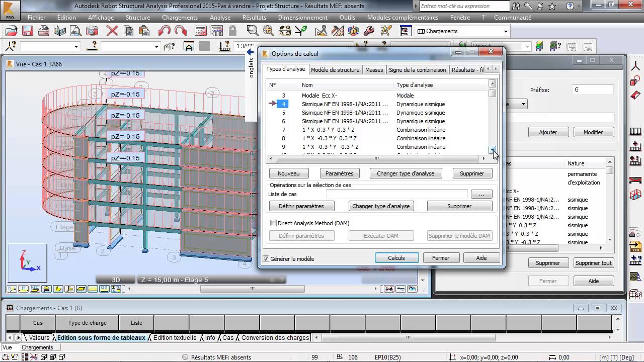644x362 pixels.
Task: Open the Chargements layout dropdown
Action: 506,31
